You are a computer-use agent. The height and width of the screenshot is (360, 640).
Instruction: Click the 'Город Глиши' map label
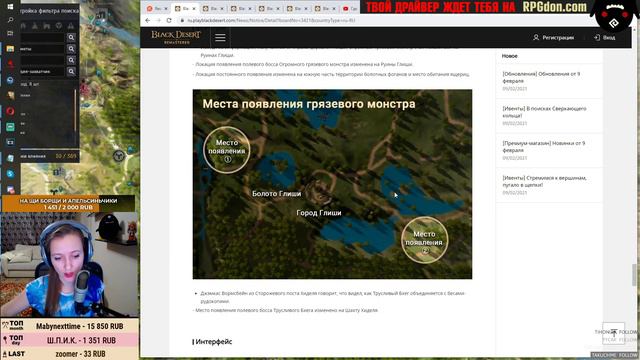tap(319, 213)
